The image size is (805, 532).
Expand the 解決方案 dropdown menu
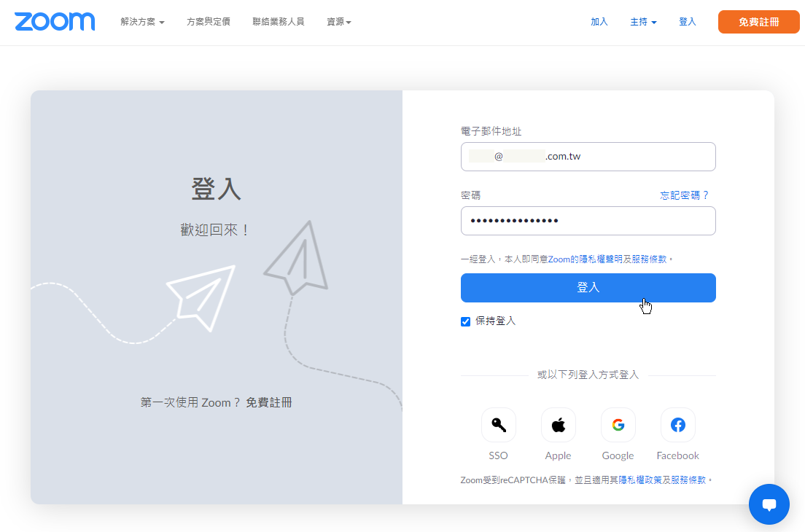tap(141, 22)
